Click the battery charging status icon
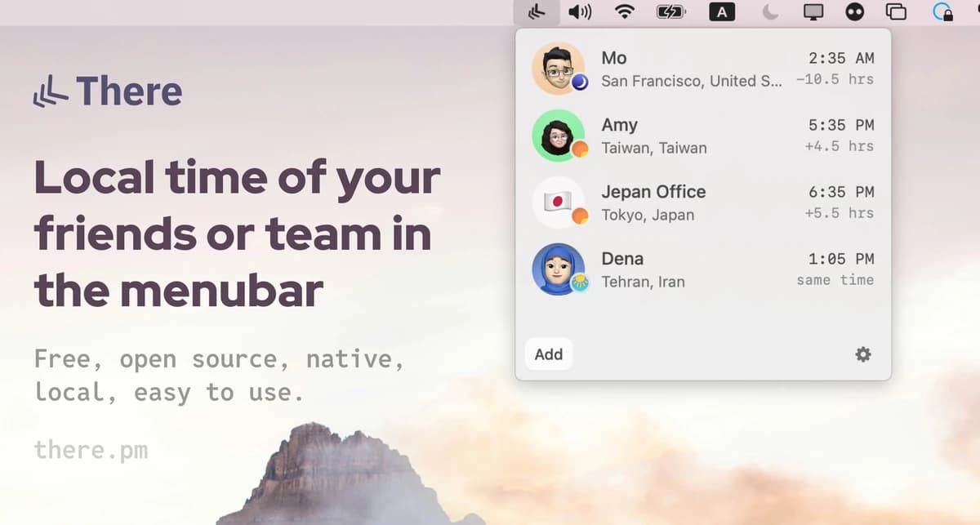 point(671,12)
